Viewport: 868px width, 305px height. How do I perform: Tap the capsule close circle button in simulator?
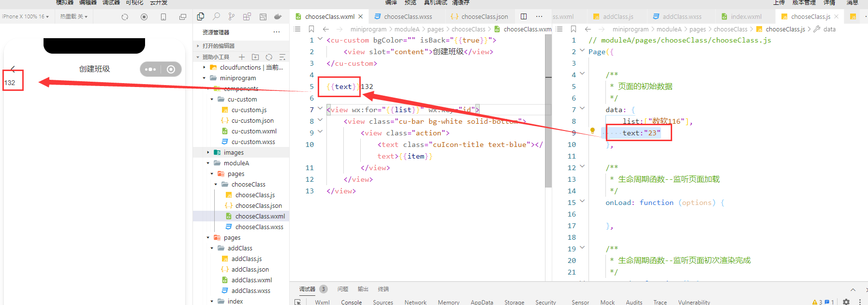pos(171,69)
